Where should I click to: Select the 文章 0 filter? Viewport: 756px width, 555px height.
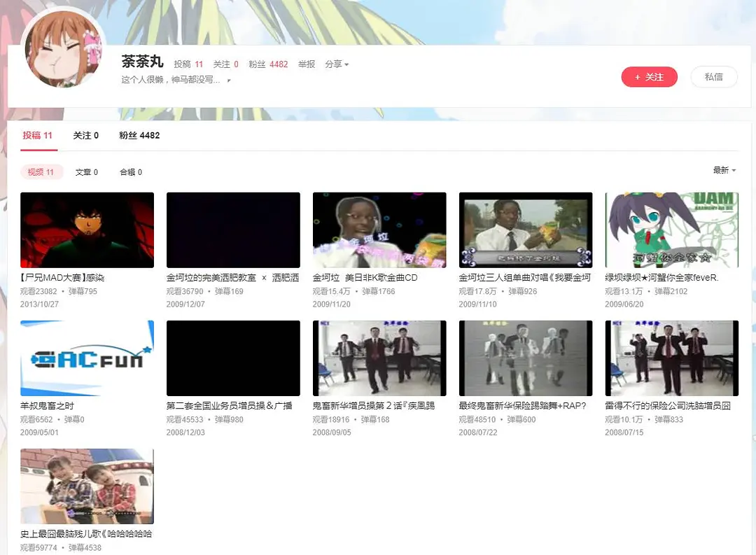coord(87,172)
